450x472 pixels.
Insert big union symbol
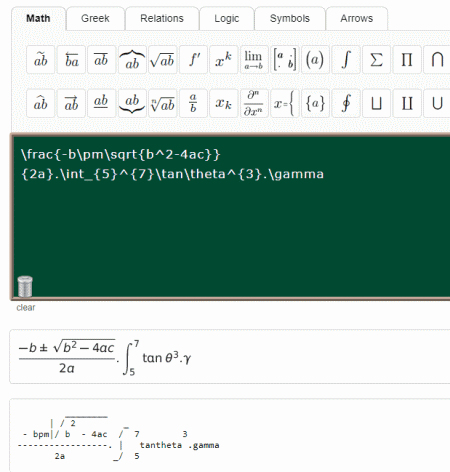pos(437,103)
